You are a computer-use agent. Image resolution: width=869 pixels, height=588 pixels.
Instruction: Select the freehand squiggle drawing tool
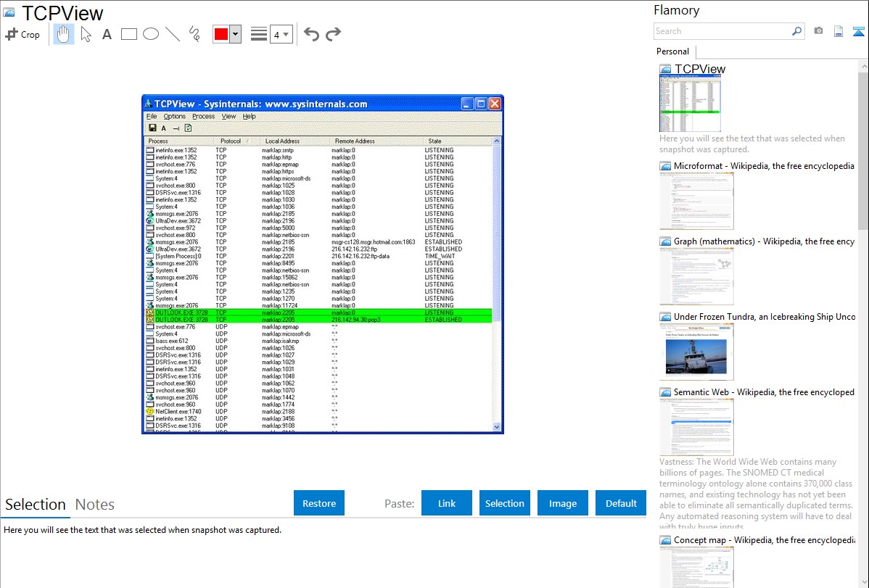tap(194, 34)
